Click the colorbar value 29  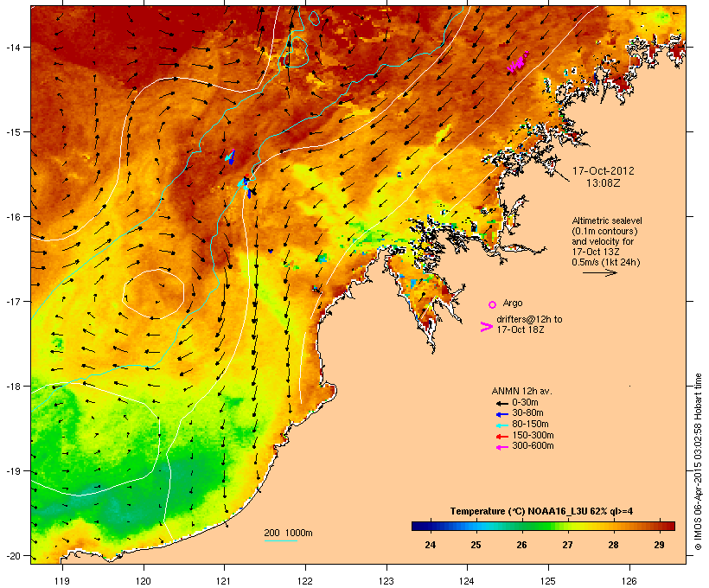pos(659,545)
